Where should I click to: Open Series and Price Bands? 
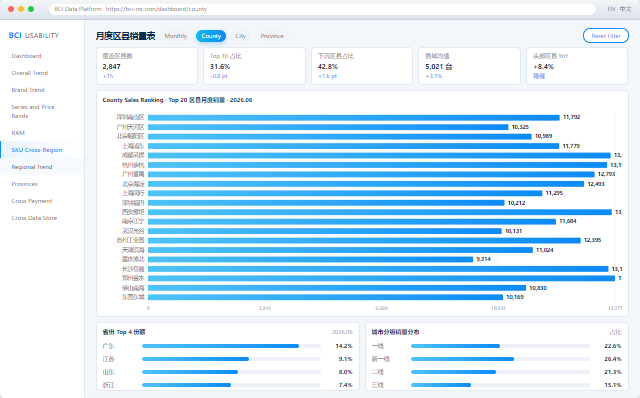click(33, 111)
